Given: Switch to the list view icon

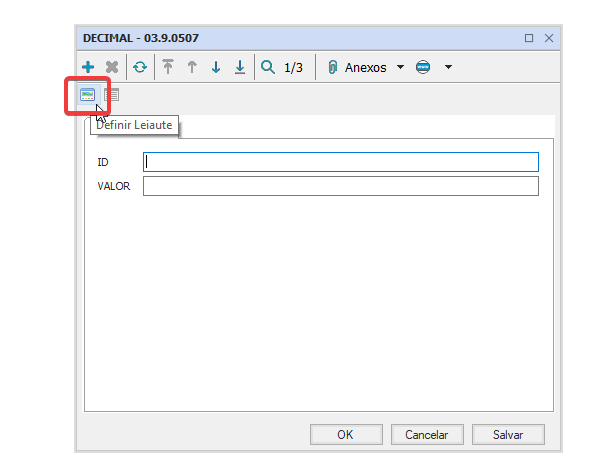Looking at the screenshot, I should (x=112, y=95).
